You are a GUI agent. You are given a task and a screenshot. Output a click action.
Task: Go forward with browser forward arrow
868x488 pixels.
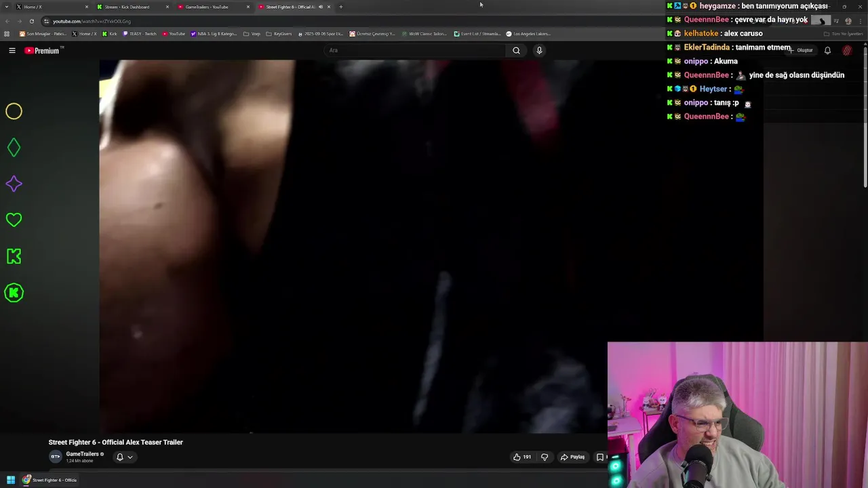(19, 21)
